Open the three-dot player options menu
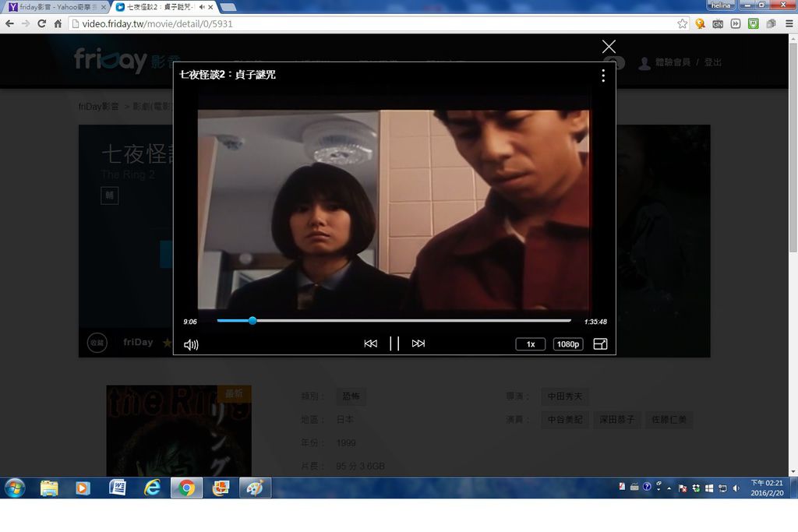The height and width of the screenshot is (532, 798). (x=603, y=76)
